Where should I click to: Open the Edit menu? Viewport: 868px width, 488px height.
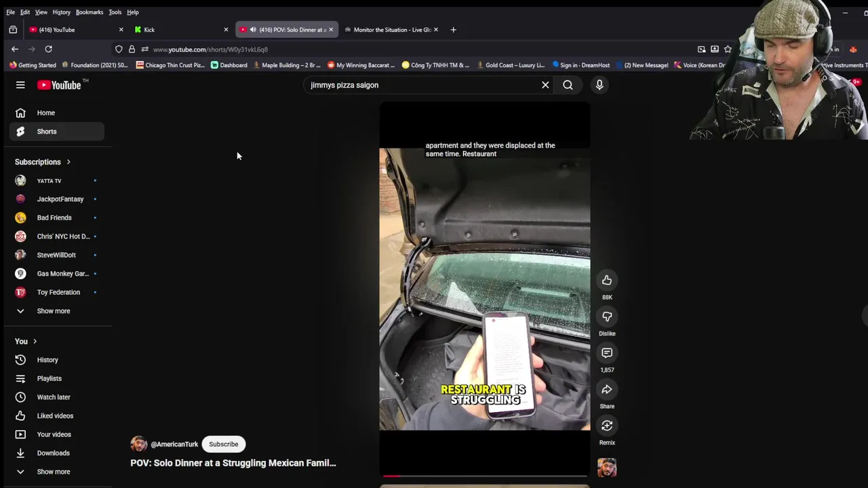pos(24,12)
